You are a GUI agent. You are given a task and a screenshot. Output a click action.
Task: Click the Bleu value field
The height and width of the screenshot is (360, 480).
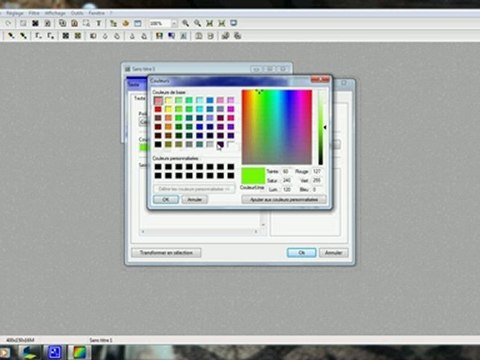tap(317, 189)
